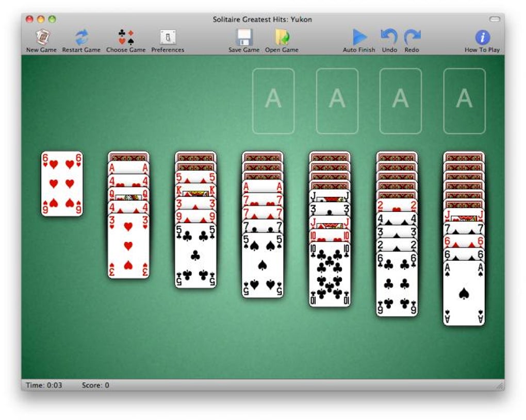Click the window resize grip corner

(x=500, y=386)
